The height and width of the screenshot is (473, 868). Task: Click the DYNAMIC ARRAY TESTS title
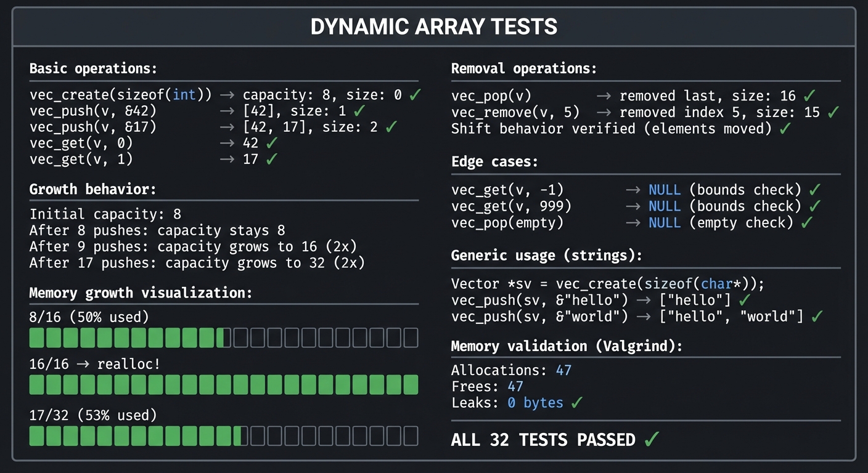(x=433, y=26)
